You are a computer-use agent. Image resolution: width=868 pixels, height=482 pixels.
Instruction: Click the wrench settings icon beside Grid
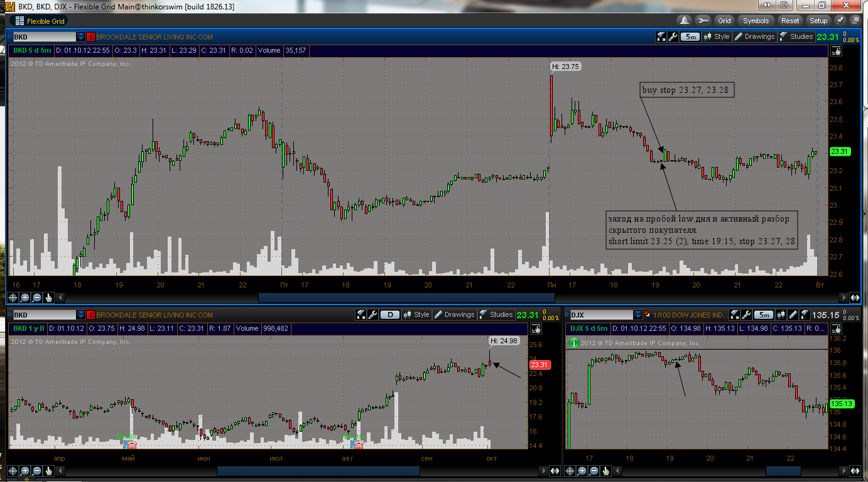(703, 20)
